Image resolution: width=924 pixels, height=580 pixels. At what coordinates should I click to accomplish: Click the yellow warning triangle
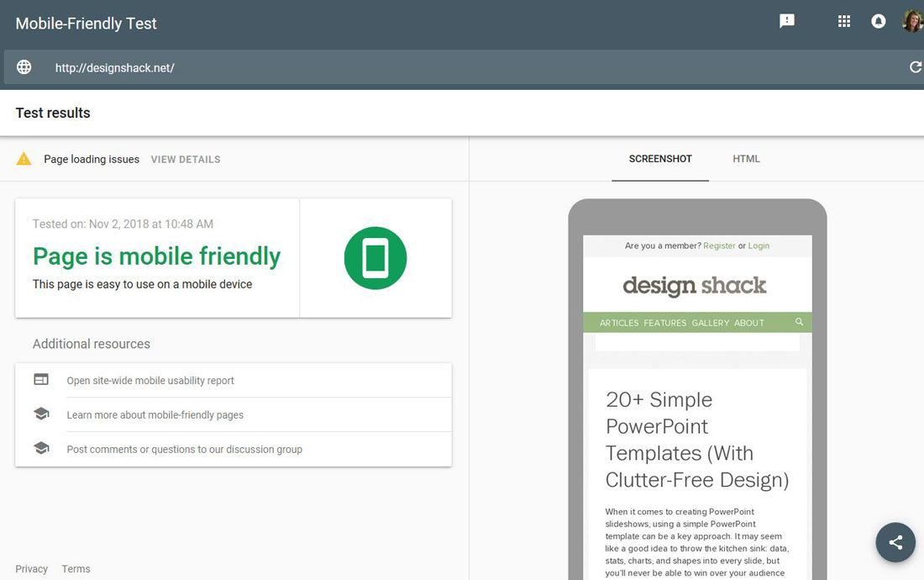click(x=24, y=158)
